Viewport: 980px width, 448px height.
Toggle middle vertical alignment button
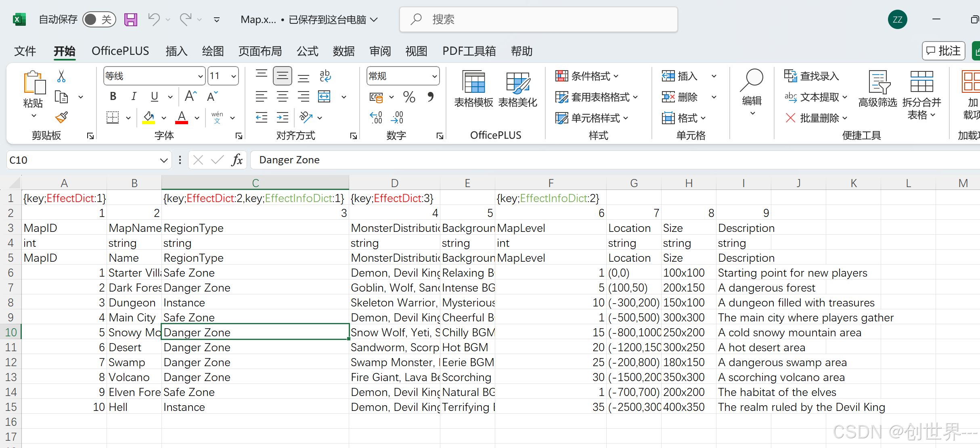pos(283,76)
